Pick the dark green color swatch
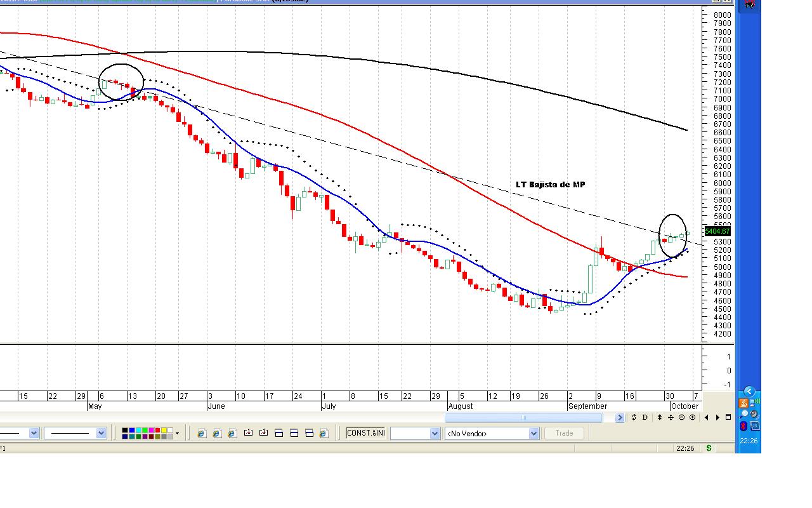The height and width of the screenshot is (508, 812). click(138, 436)
